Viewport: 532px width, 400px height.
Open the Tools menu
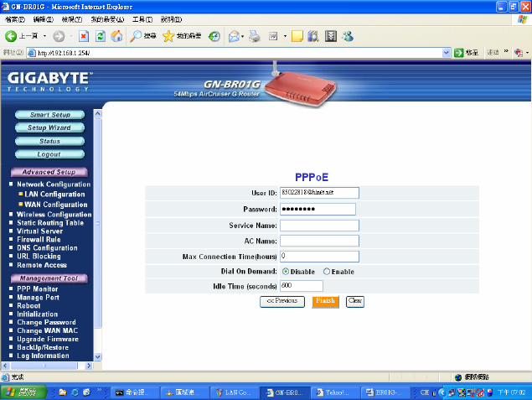(x=142, y=19)
